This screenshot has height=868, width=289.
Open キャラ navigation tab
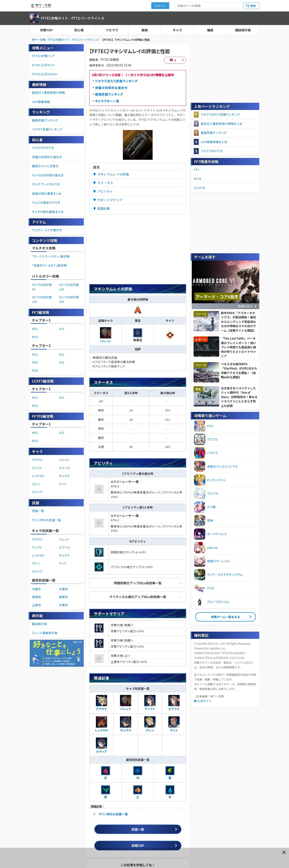[177, 30]
